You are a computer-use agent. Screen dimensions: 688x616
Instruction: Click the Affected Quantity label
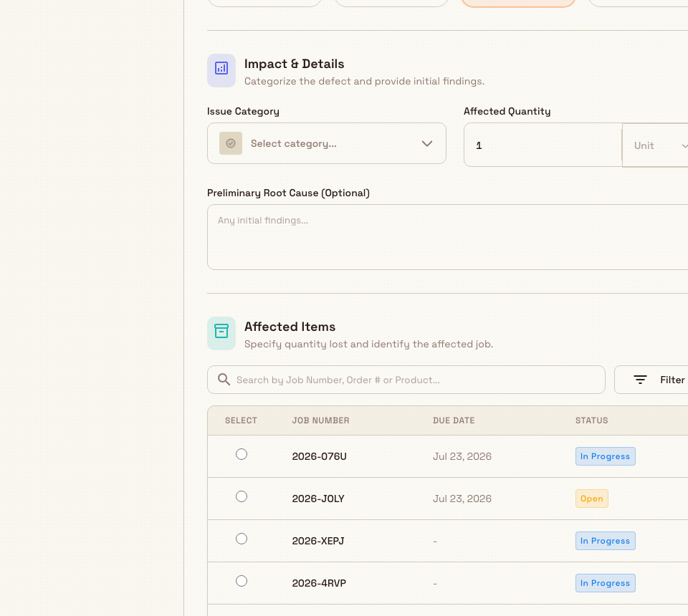point(507,111)
